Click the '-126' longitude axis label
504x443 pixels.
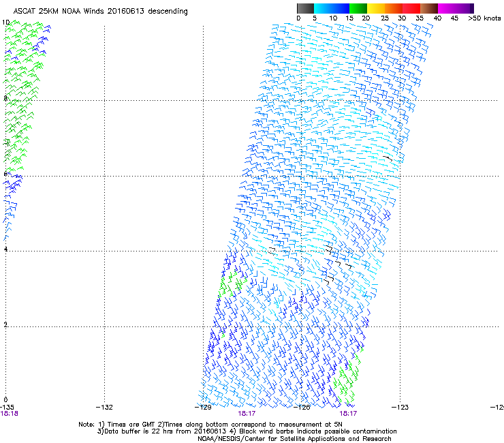tap(302, 408)
